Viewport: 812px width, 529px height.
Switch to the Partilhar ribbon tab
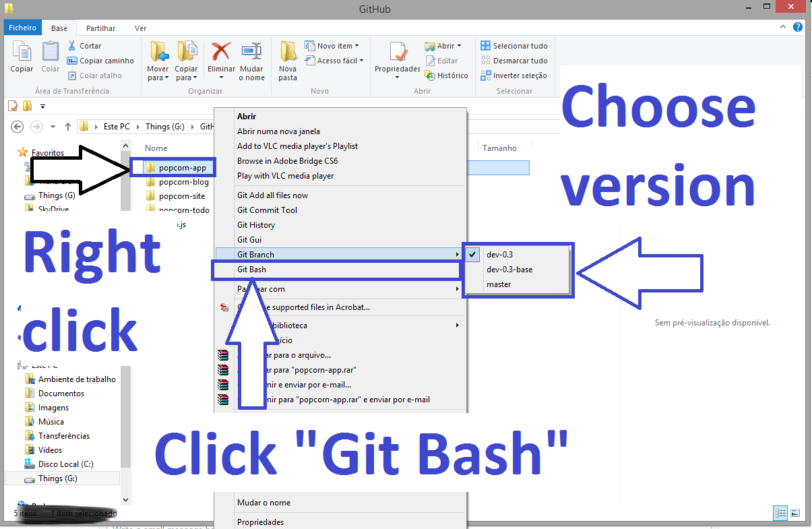click(100, 28)
